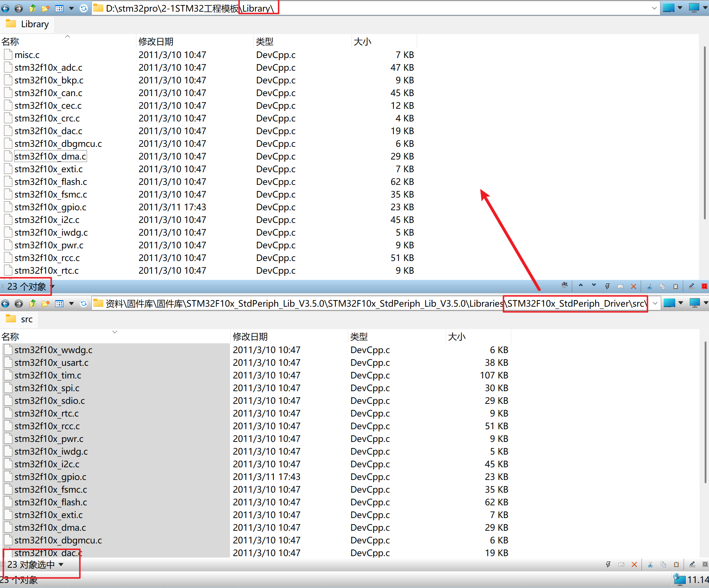Copy files using top pane toolbar
Screen dimensions: 709x588
(663, 286)
